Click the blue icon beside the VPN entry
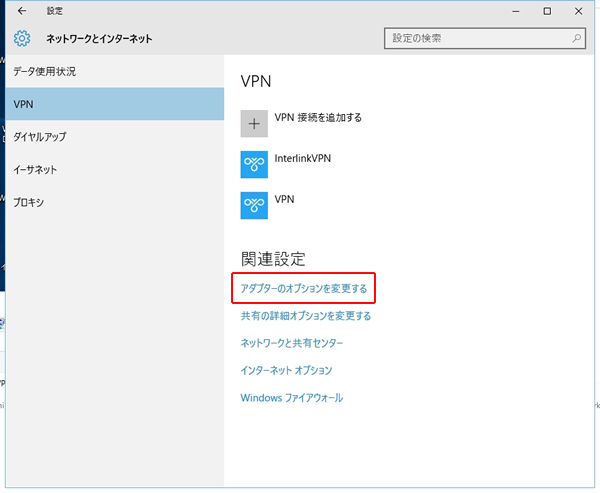 click(255, 205)
